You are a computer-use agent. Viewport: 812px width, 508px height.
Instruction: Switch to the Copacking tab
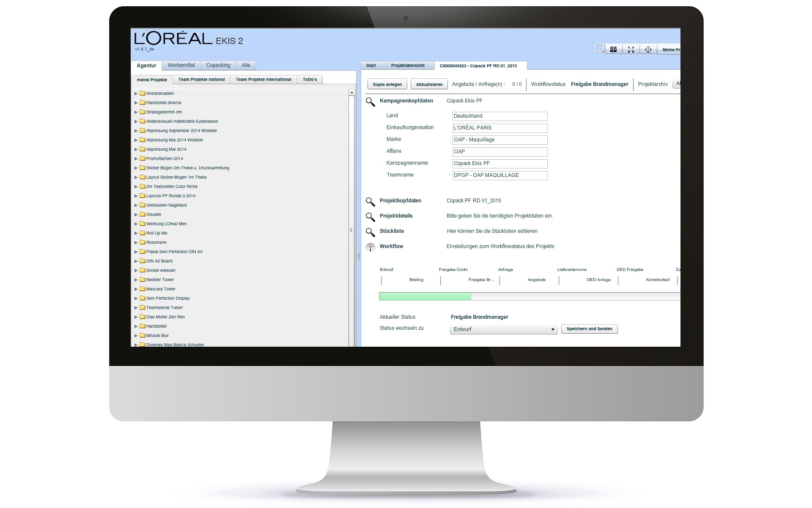click(x=218, y=65)
